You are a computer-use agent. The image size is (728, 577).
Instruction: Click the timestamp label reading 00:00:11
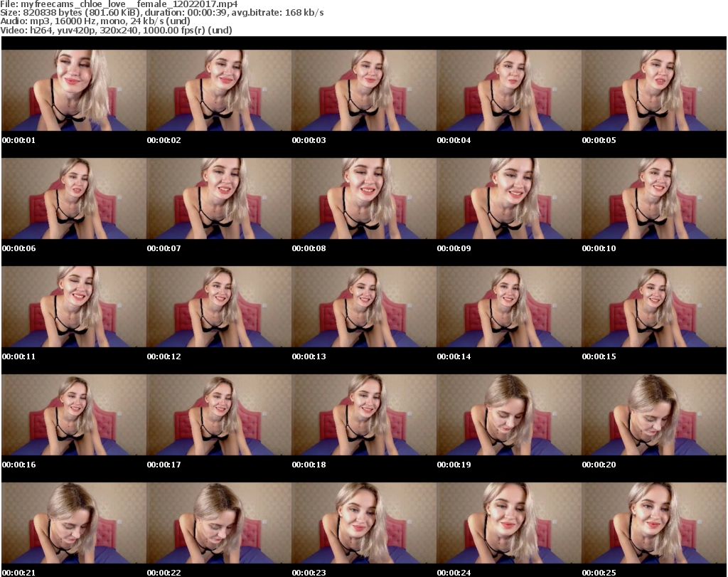pos(18,356)
